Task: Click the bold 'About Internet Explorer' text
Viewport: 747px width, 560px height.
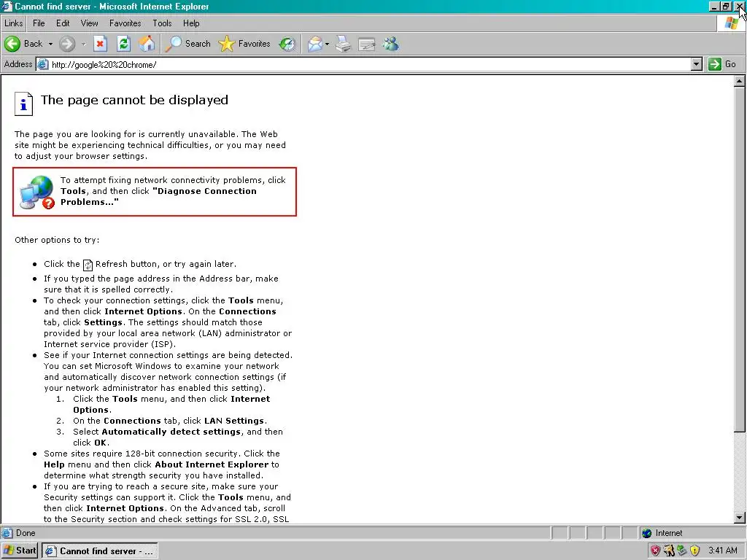Action: pos(212,464)
